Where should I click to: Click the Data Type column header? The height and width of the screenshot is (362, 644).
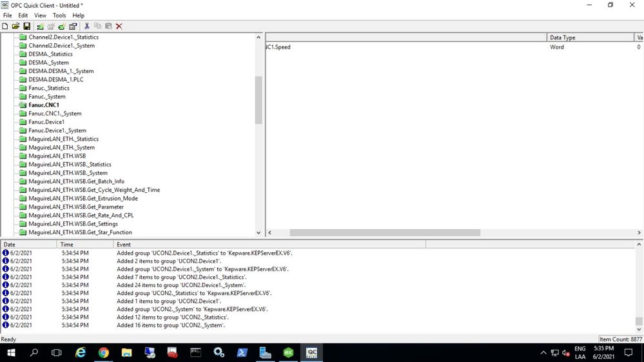point(590,37)
